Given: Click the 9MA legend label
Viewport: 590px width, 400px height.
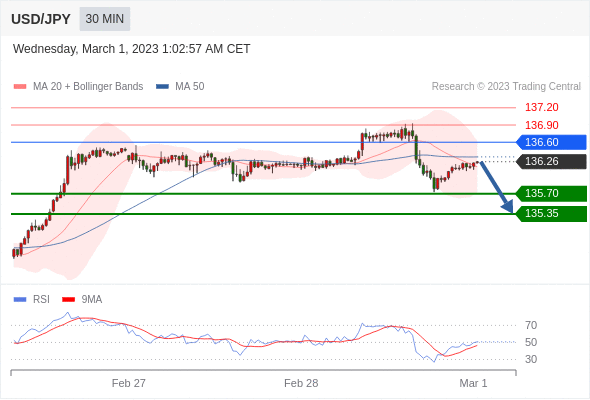Looking at the screenshot, I should pyautogui.click(x=92, y=300).
